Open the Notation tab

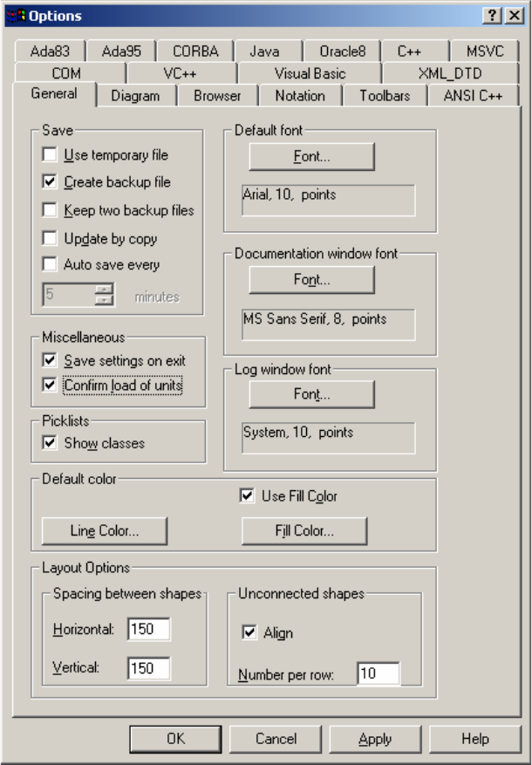pos(299,96)
